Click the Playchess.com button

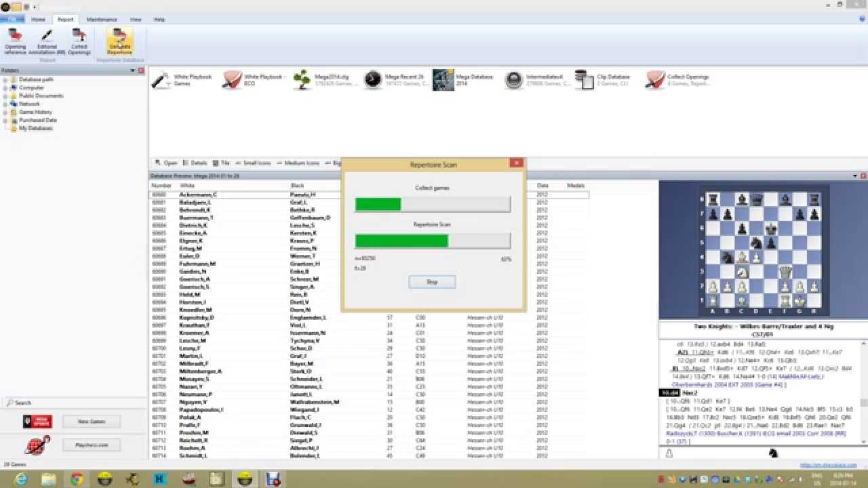pyautogui.click(x=92, y=445)
